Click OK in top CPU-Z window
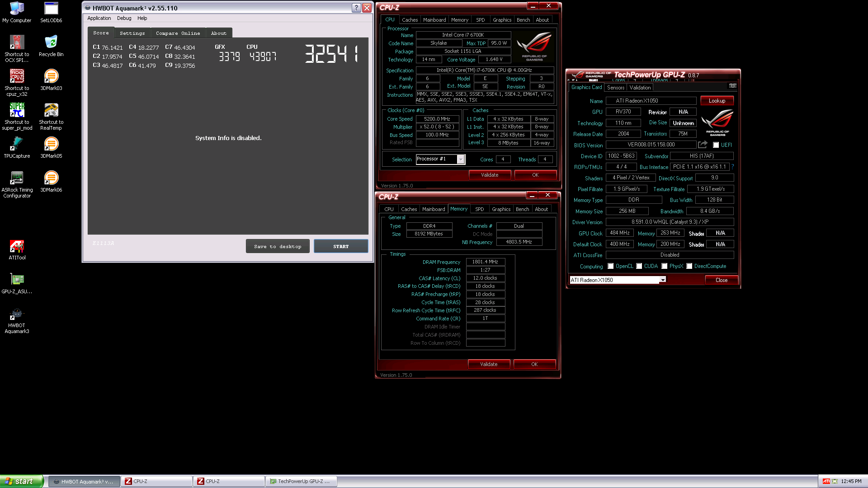 coord(535,175)
